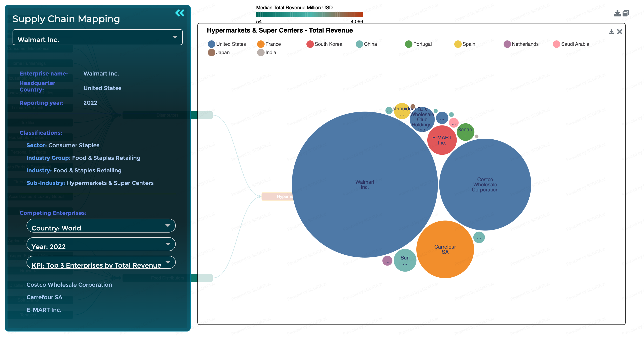The height and width of the screenshot is (348, 644).
Task: Toggle the Japan legend marker
Action: pos(211,53)
